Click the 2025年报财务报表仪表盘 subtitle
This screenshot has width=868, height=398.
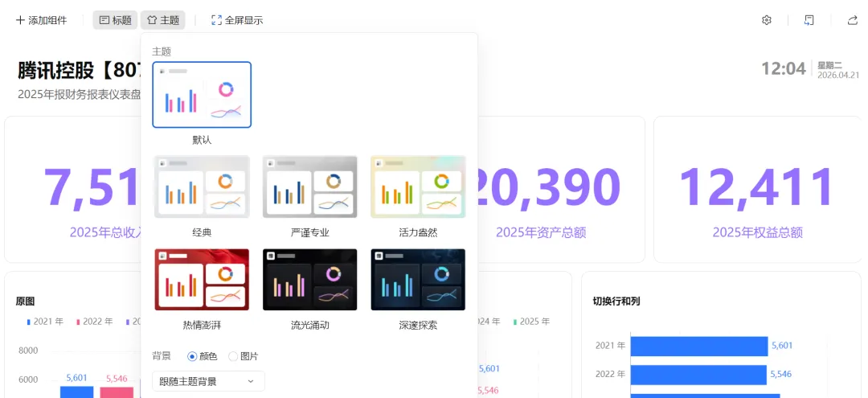[79, 94]
